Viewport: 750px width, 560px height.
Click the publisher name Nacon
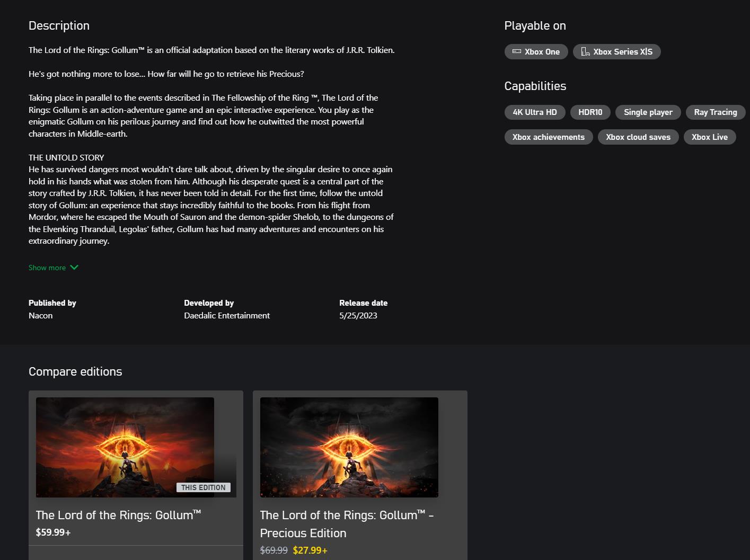41,316
